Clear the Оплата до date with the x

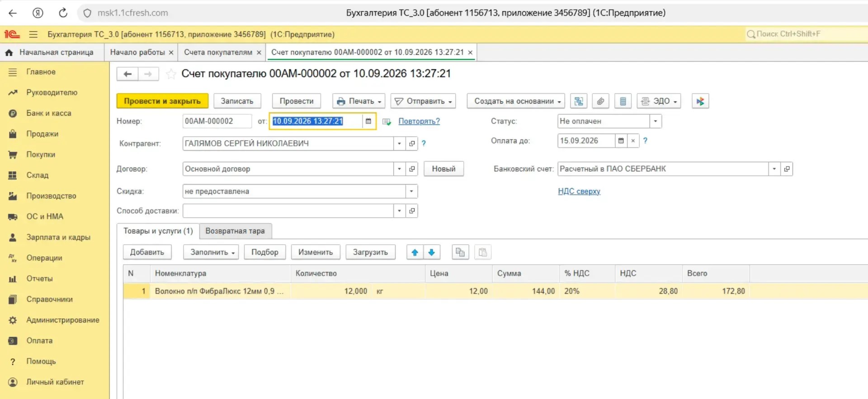[x=633, y=141]
